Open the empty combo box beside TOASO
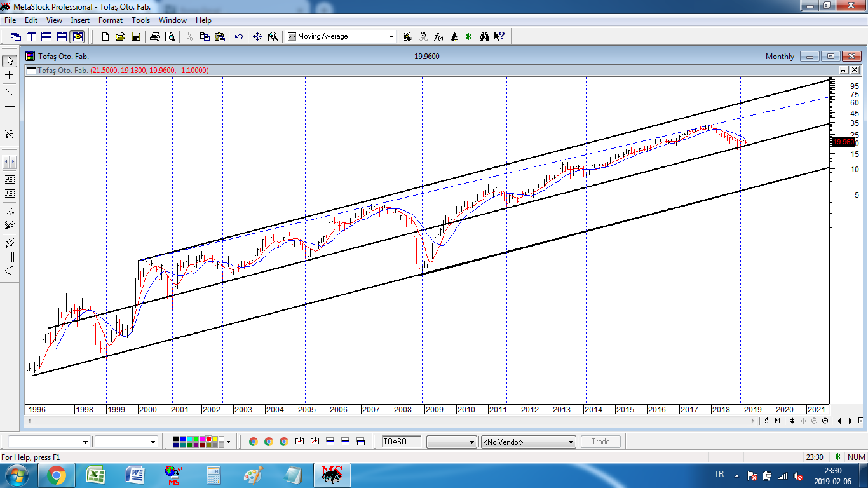Viewport: 868px width, 488px height. pyautogui.click(x=451, y=442)
